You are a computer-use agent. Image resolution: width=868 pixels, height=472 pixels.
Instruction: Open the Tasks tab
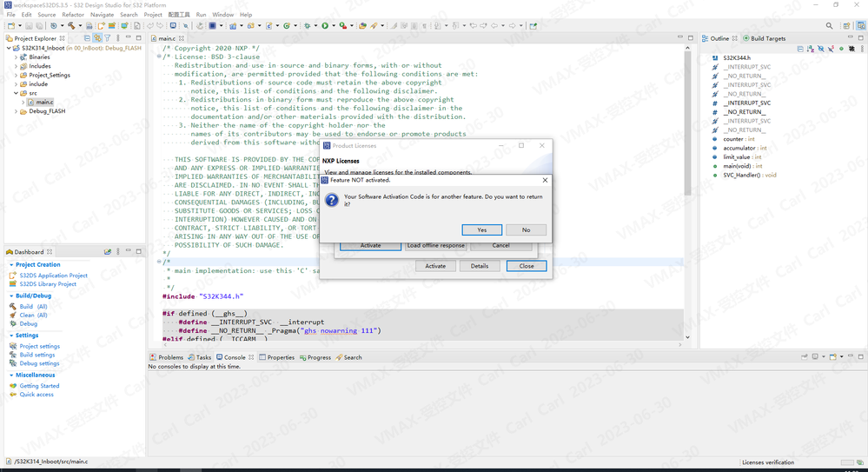tap(199, 357)
